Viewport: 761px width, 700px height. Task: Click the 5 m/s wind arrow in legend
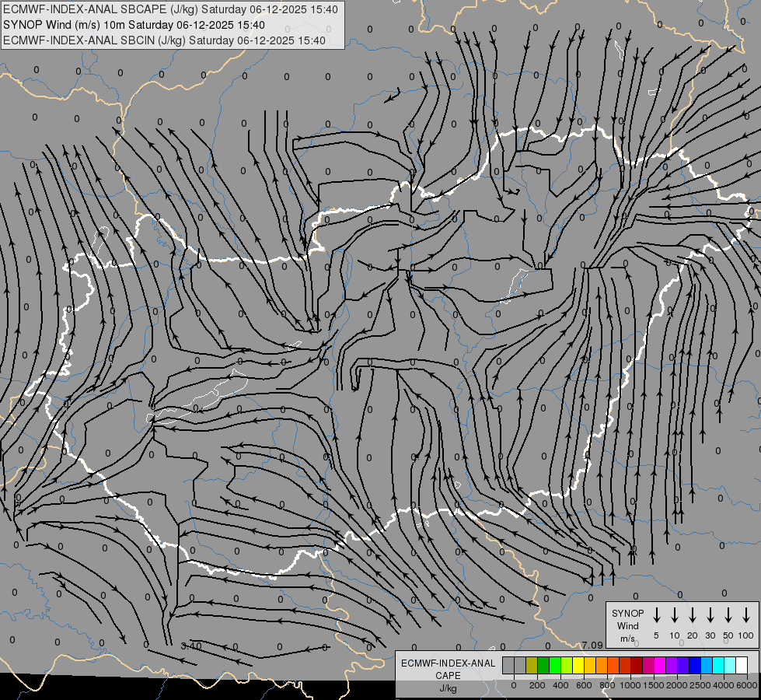coord(656,615)
